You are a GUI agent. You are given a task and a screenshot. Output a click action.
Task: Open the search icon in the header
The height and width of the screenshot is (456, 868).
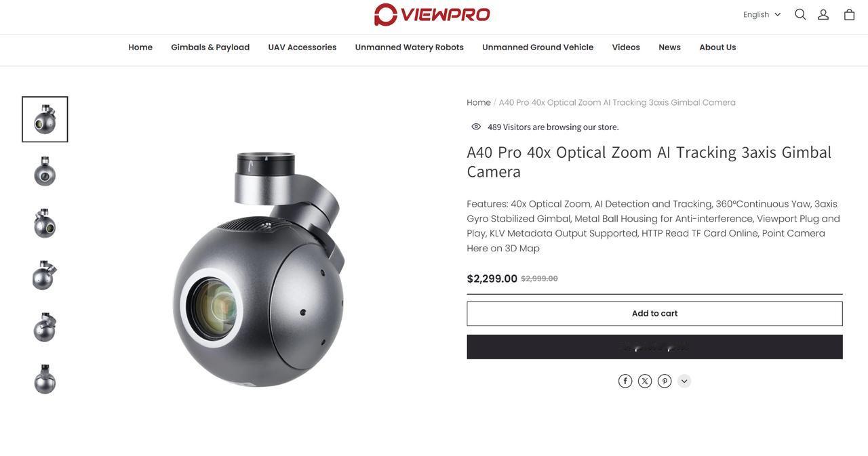tap(800, 14)
